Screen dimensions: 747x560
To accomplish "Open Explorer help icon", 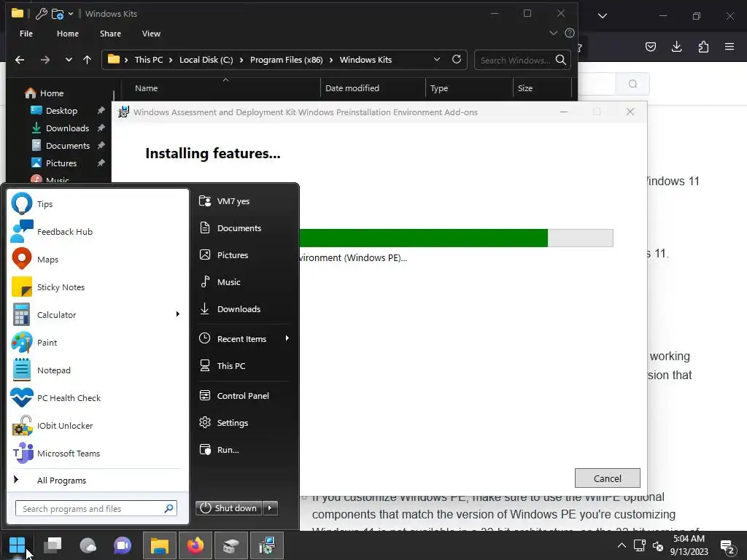I will [569, 33].
